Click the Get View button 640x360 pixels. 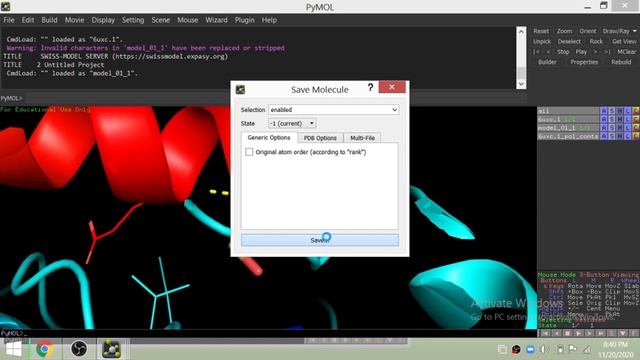point(624,41)
